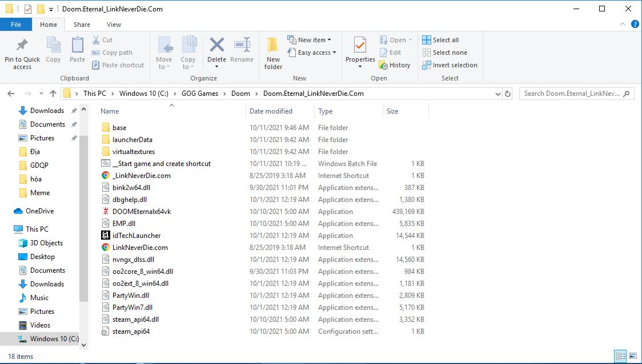Open the File menu tab
The width and height of the screenshot is (642, 364).
click(x=16, y=25)
